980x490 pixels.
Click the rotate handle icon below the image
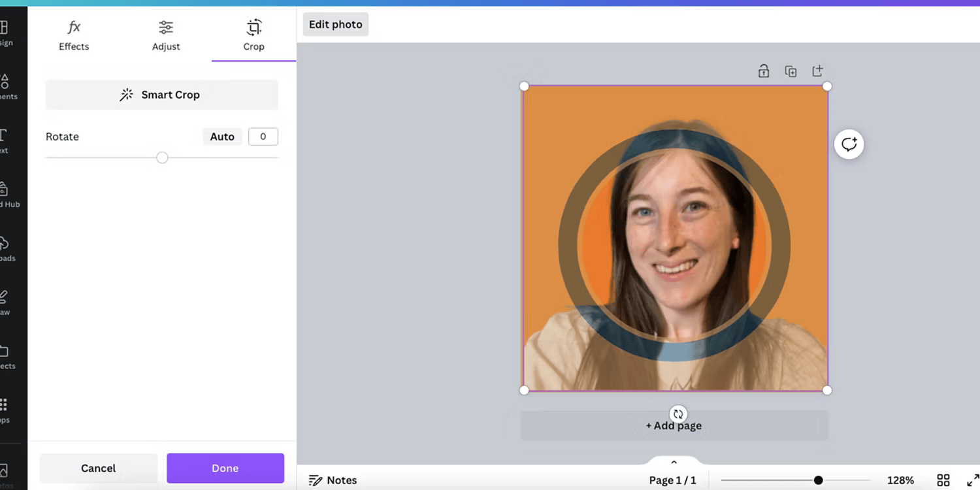[678, 414]
